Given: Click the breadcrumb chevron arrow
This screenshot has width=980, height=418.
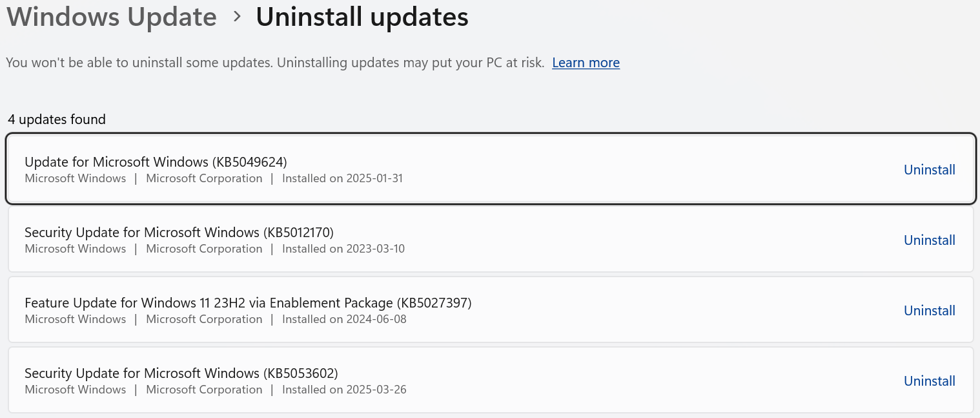Looking at the screenshot, I should pos(237,17).
